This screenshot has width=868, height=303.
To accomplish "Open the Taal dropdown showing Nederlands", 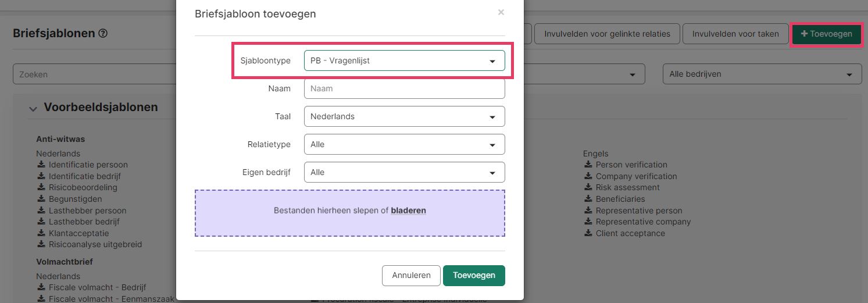I will pyautogui.click(x=404, y=116).
